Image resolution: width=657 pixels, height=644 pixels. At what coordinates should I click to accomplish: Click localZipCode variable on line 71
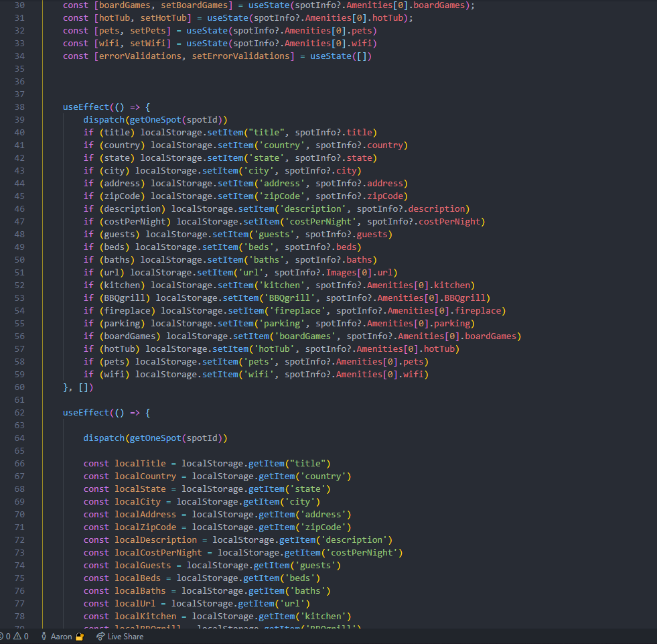(145, 527)
